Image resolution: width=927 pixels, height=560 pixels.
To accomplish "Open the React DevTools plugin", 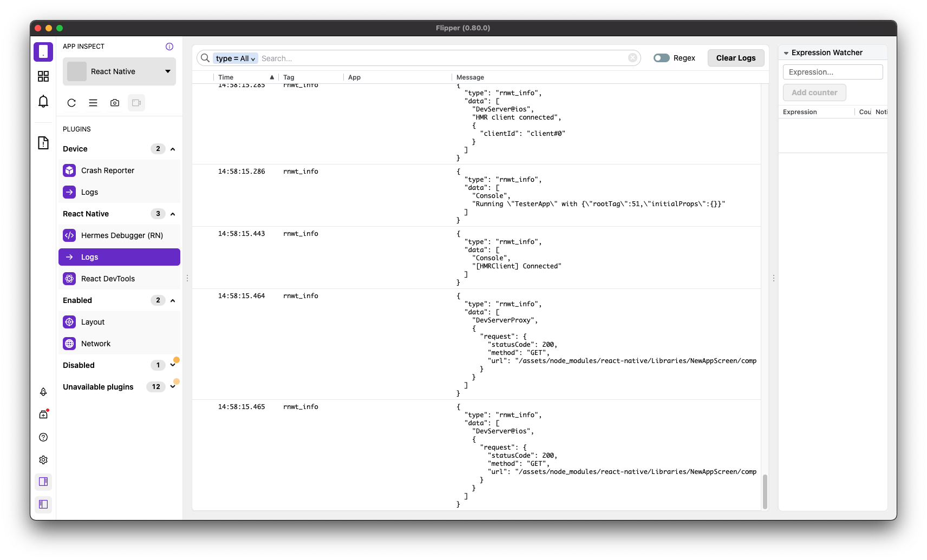I will tap(119, 279).
